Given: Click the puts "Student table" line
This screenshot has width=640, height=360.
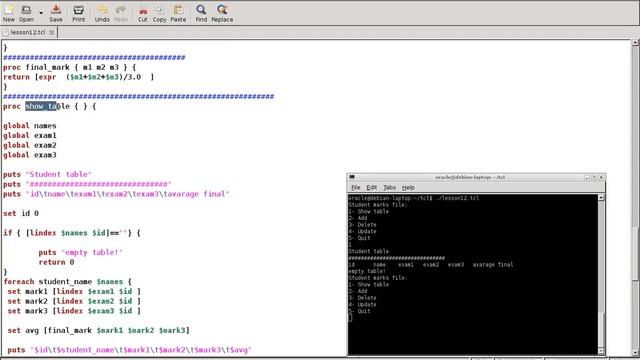Looking at the screenshot, I should 47,174.
